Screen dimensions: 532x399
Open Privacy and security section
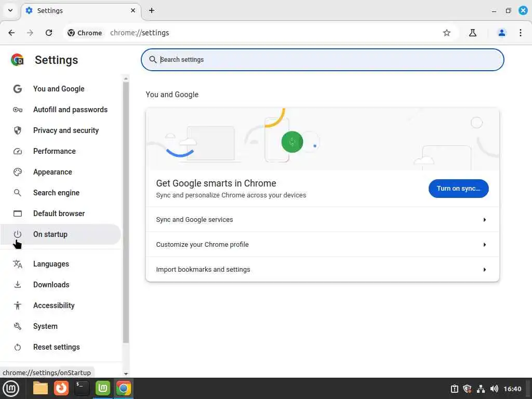click(x=60, y=130)
